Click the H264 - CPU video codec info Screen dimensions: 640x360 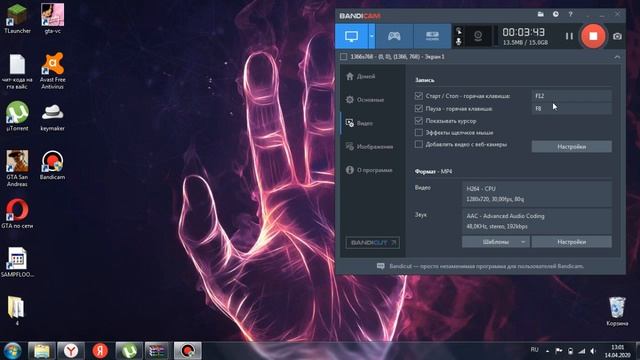point(537,194)
